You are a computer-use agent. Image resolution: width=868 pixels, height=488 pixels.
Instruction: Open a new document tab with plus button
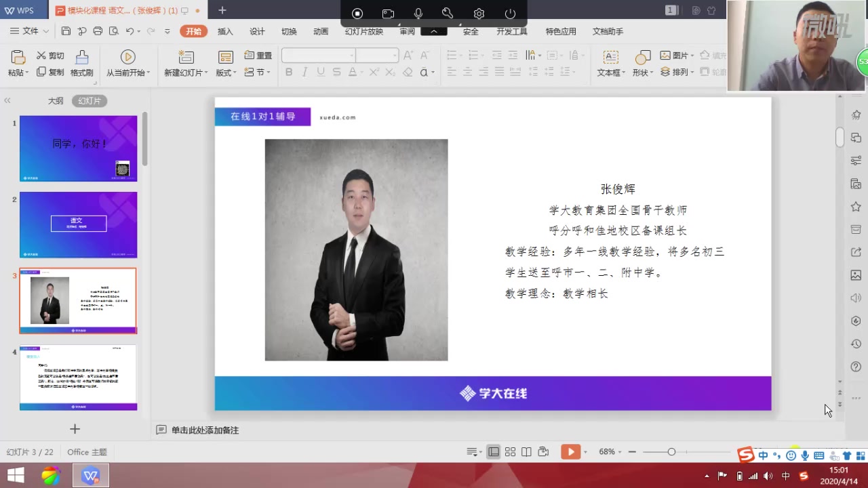pyautogui.click(x=222, y=10)
